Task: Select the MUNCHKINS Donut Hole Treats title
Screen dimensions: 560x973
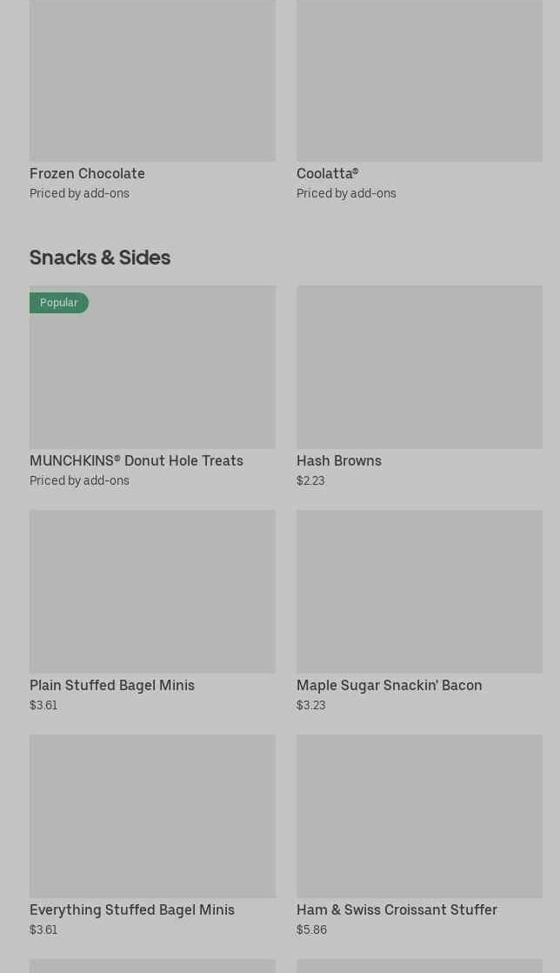Action: click(137, 460)
